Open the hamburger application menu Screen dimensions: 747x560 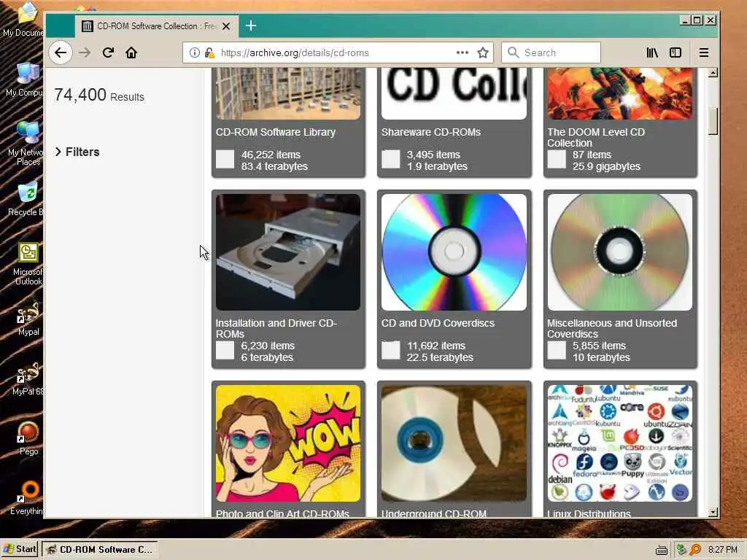click(704, 52)
